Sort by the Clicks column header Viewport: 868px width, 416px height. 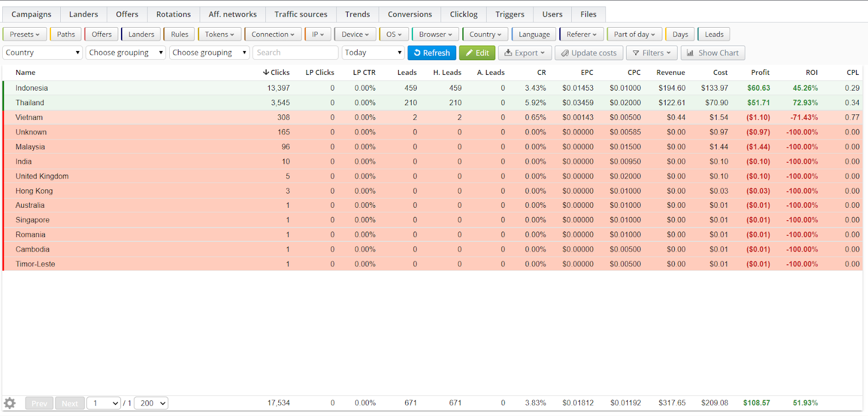tap(276, 72)
